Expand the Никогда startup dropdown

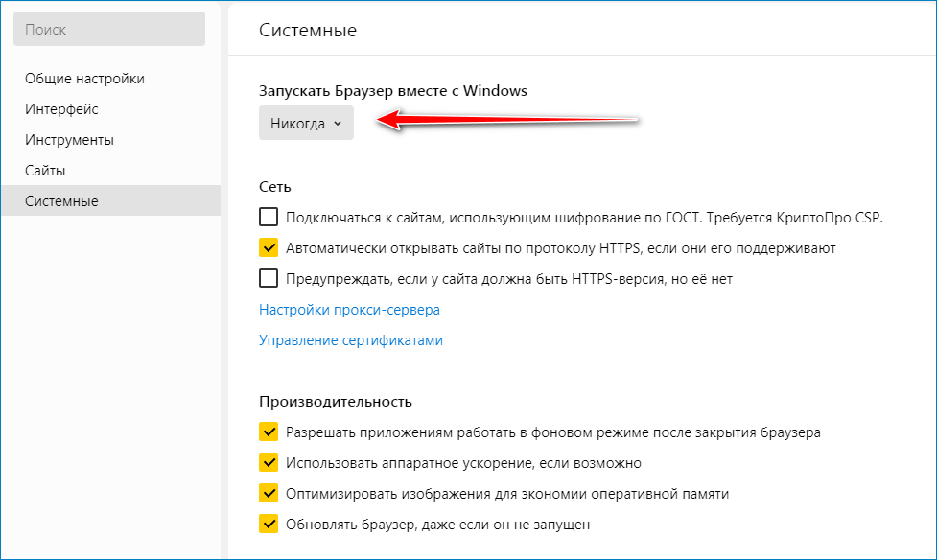click(306, 124)
